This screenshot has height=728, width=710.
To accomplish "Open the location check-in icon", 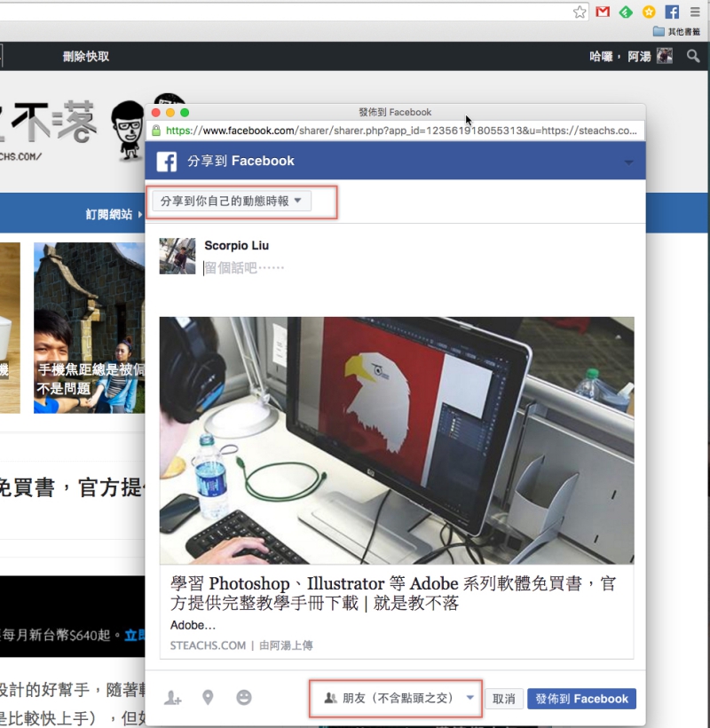I will pyautogui.click(x=208, y=699).
